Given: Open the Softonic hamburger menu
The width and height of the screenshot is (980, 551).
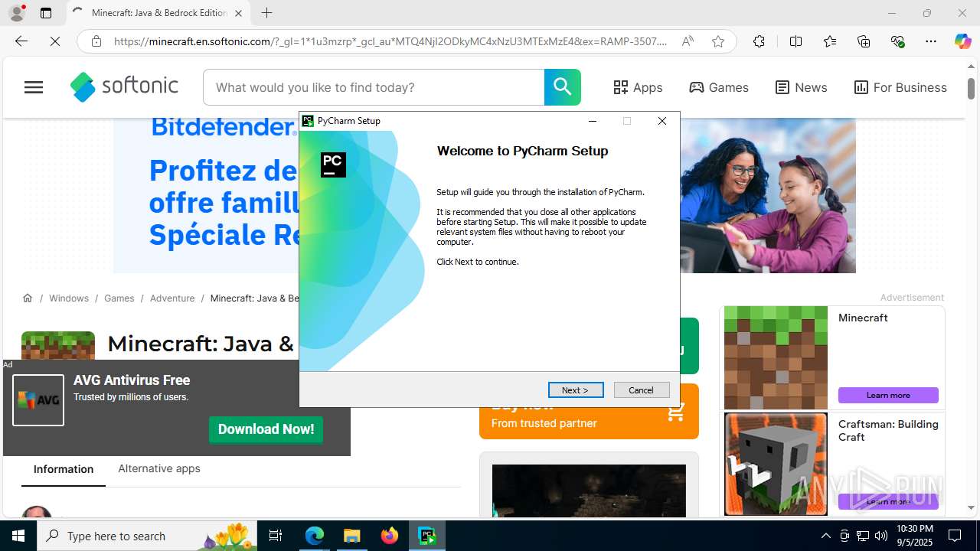Looking at the screenshot, I should (x=34, y=87).
